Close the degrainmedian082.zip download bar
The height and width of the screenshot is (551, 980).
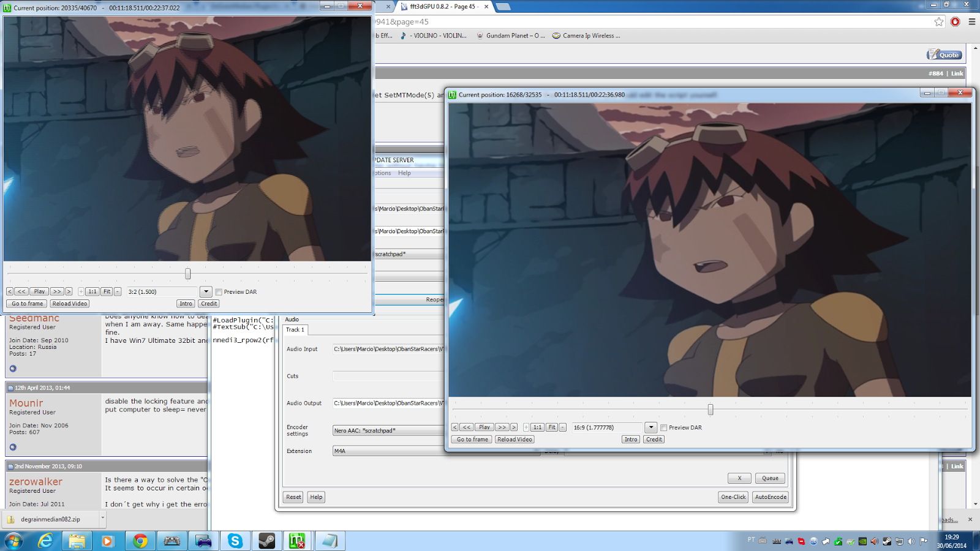970,519
